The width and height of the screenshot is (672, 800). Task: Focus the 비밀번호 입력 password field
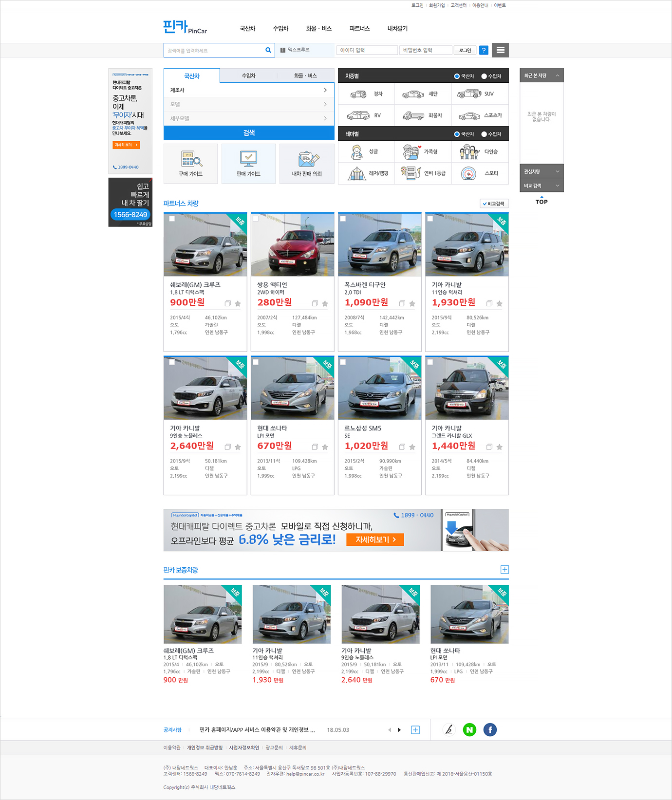tap(426, 50)
